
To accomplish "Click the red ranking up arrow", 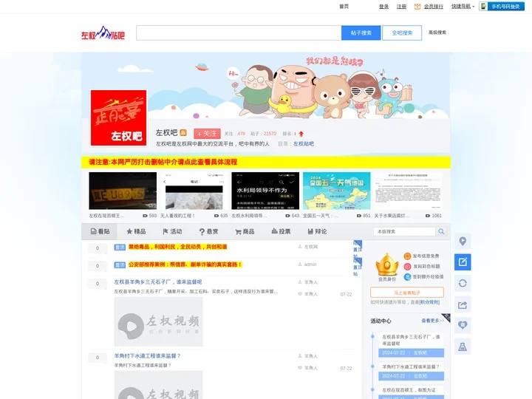I will pos(301,134).
